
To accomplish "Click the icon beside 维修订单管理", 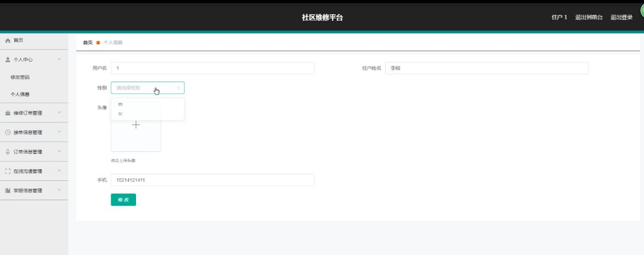I will click(8, 113).
